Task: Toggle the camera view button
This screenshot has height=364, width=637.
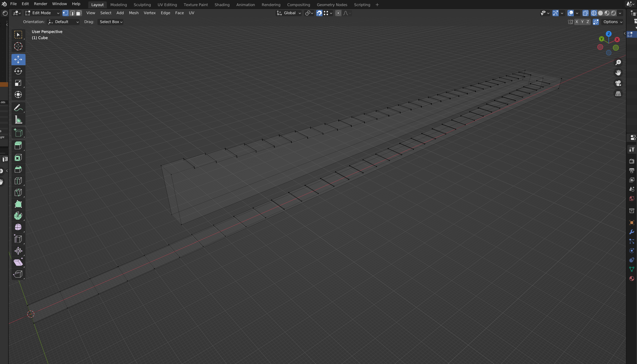Action: point(618,83)
